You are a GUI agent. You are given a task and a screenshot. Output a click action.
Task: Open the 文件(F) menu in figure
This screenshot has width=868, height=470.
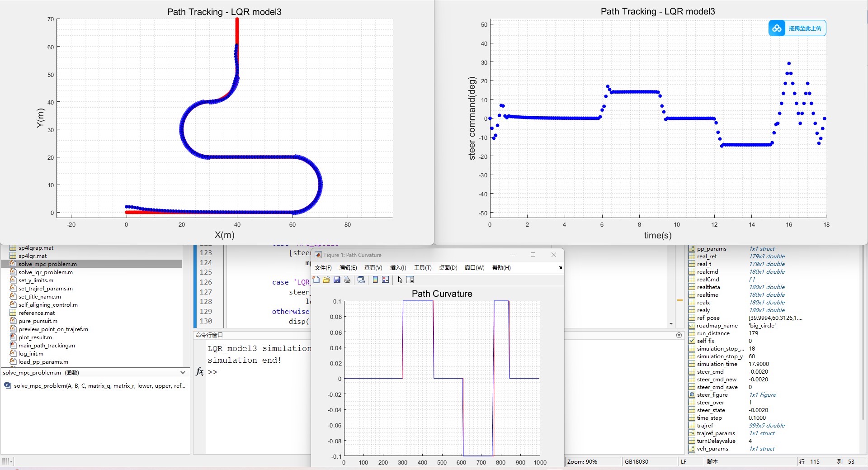pyautogui.click(x=323, y=268)
